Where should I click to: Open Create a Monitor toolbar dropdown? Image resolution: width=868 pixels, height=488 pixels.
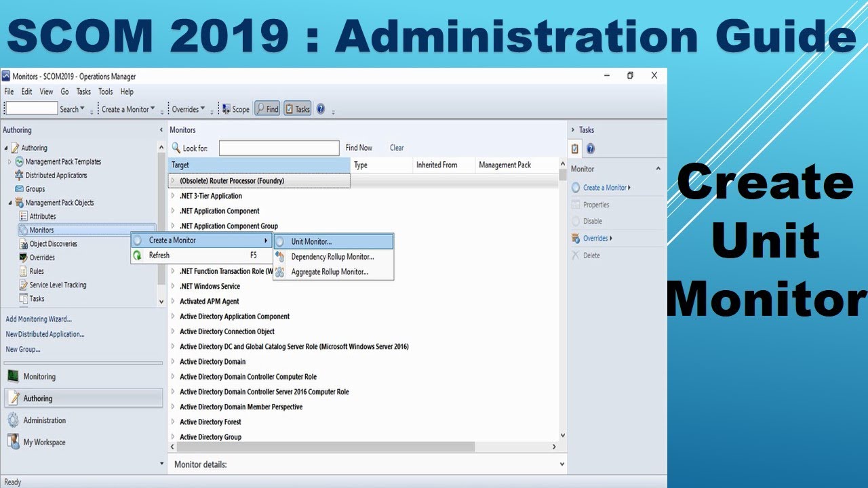(x=128, y=109)
